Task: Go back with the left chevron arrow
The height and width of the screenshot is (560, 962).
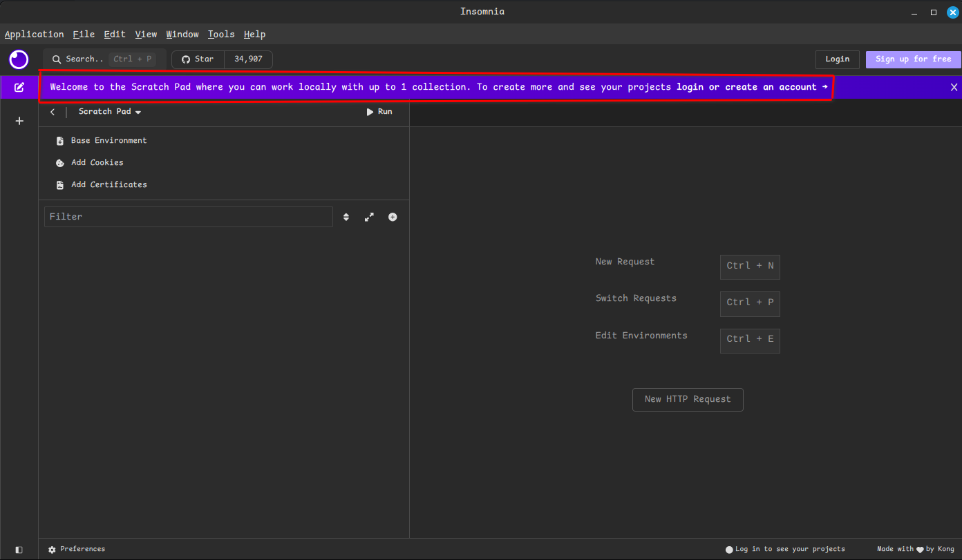Action: point(53,112)
